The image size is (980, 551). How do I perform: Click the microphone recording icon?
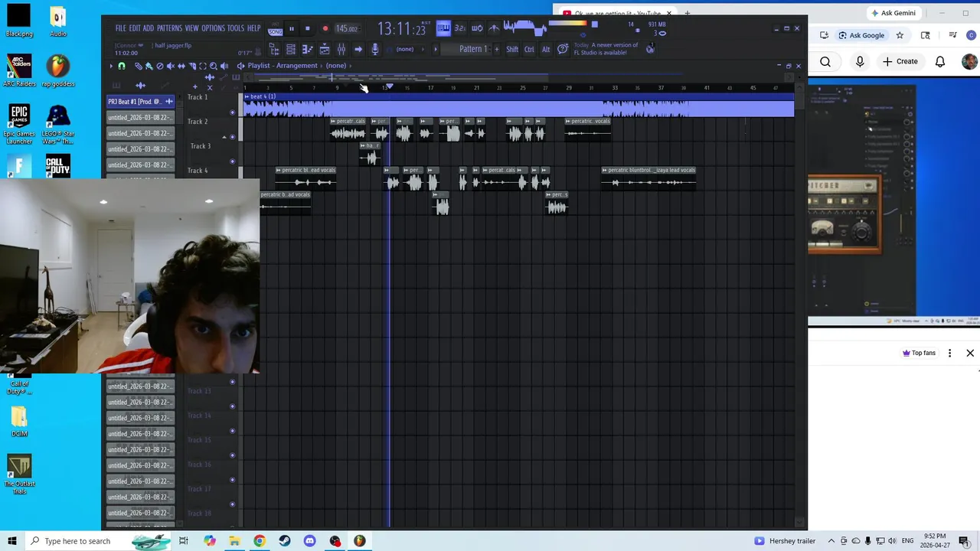[375, 49]
